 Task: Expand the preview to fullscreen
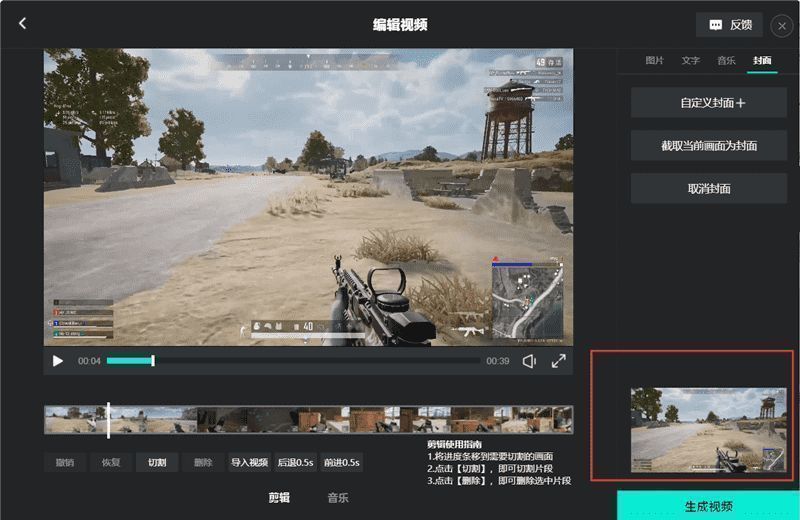(559, 361)
